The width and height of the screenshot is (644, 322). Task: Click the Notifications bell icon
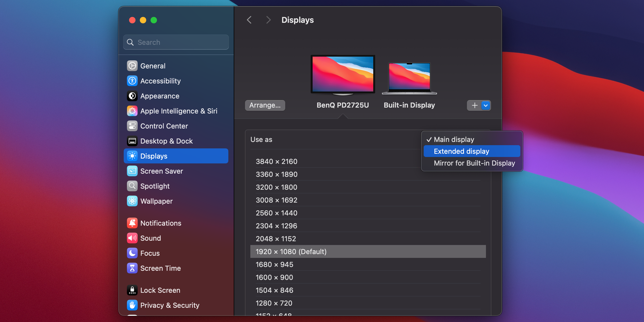[x=132, y=223]
